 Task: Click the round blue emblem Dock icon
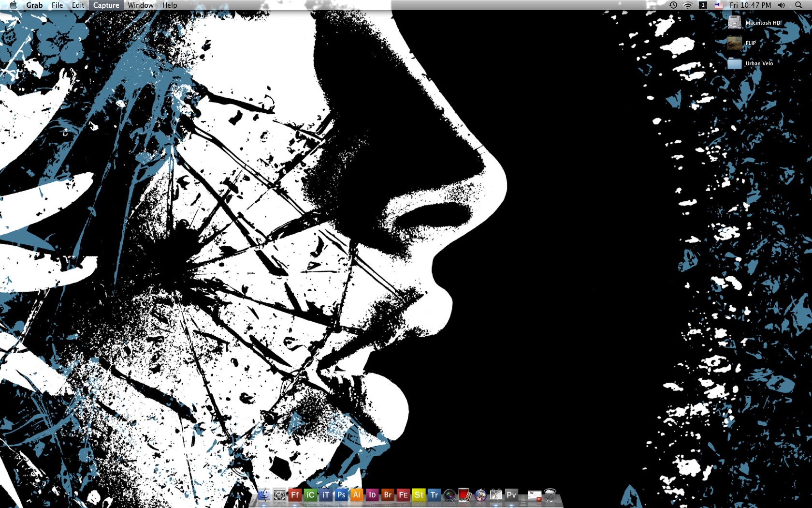pos(480,494)
